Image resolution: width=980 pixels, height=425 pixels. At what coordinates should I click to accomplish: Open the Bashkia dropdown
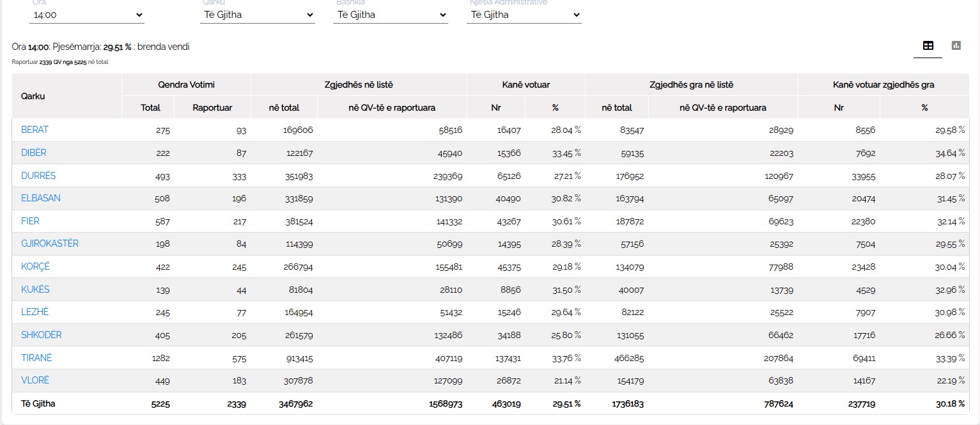coord(390,15)
